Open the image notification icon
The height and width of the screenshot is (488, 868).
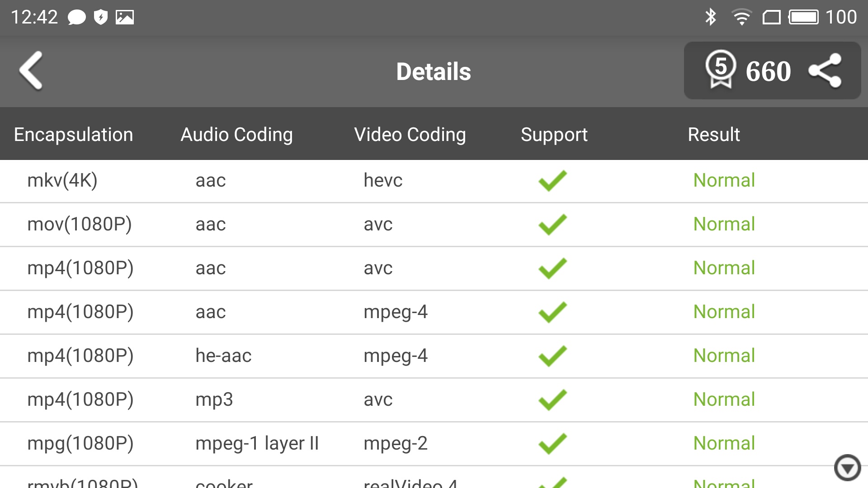[x=125, y=17]
